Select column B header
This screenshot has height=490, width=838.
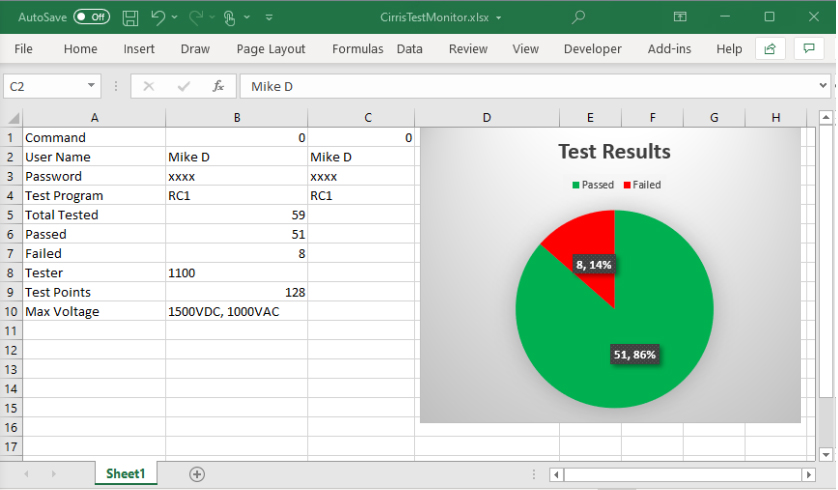[237, 118]
